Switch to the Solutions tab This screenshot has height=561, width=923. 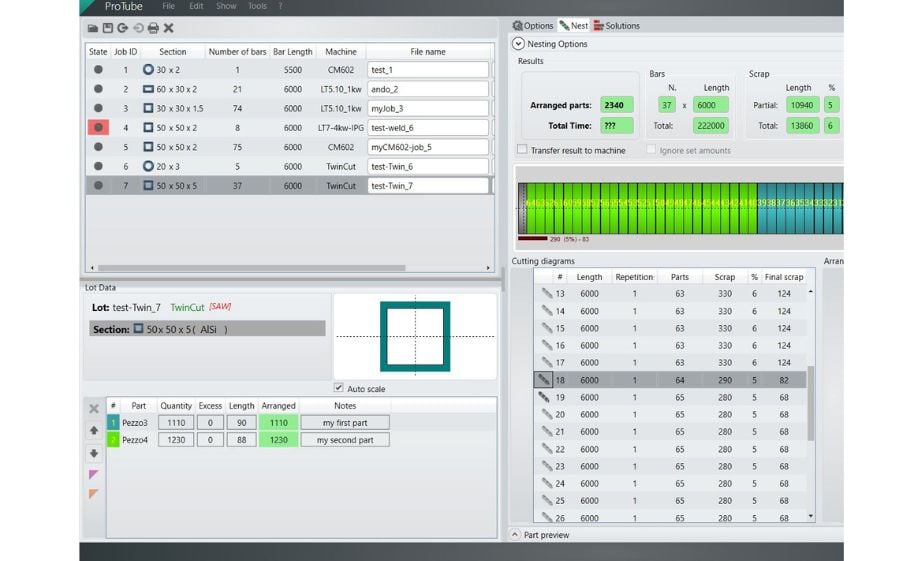click(617, 25)
